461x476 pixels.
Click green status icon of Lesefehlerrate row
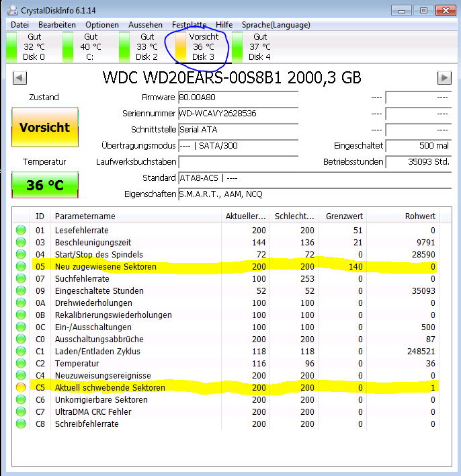click(x=21, y=230)
